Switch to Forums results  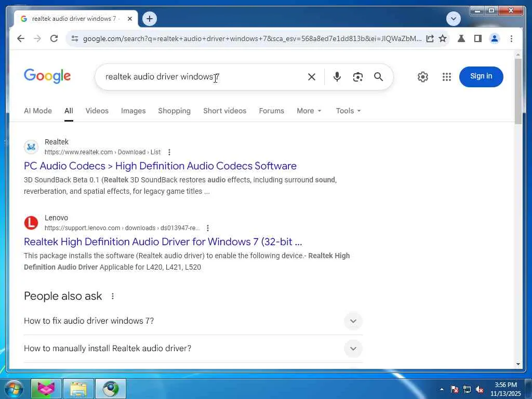click(x=271, y=111)
